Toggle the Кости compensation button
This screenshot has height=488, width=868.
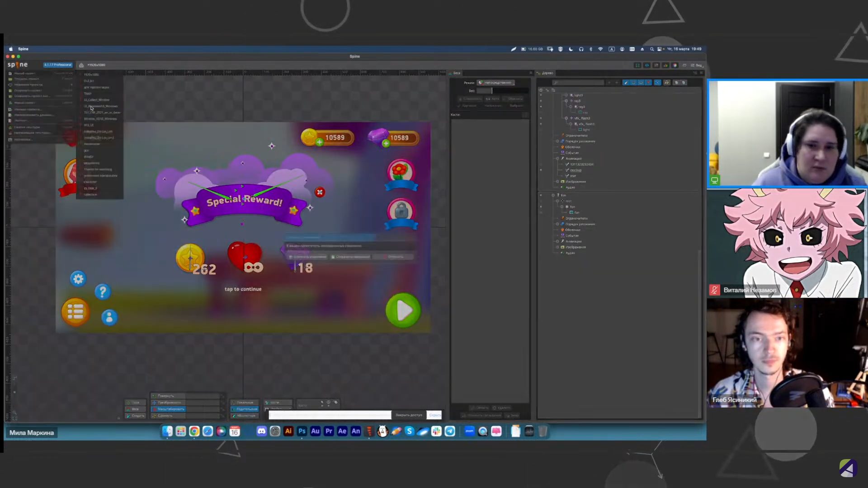[278, 403]
